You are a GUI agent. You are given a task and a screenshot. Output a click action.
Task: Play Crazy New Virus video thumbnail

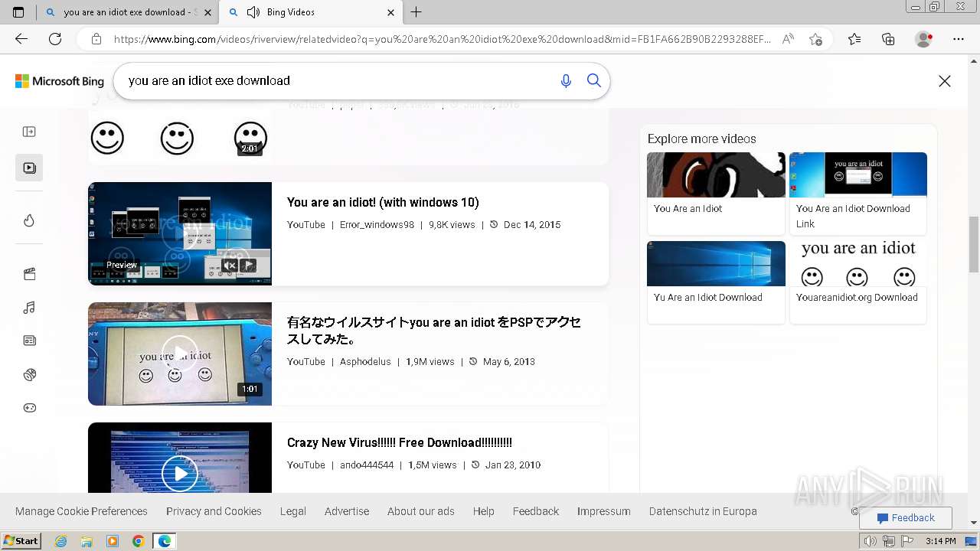point(180,458)
